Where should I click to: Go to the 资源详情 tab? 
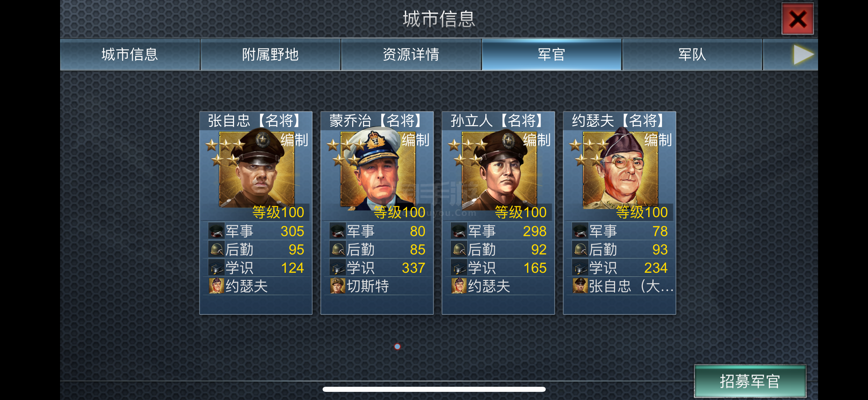coord(411,55)
